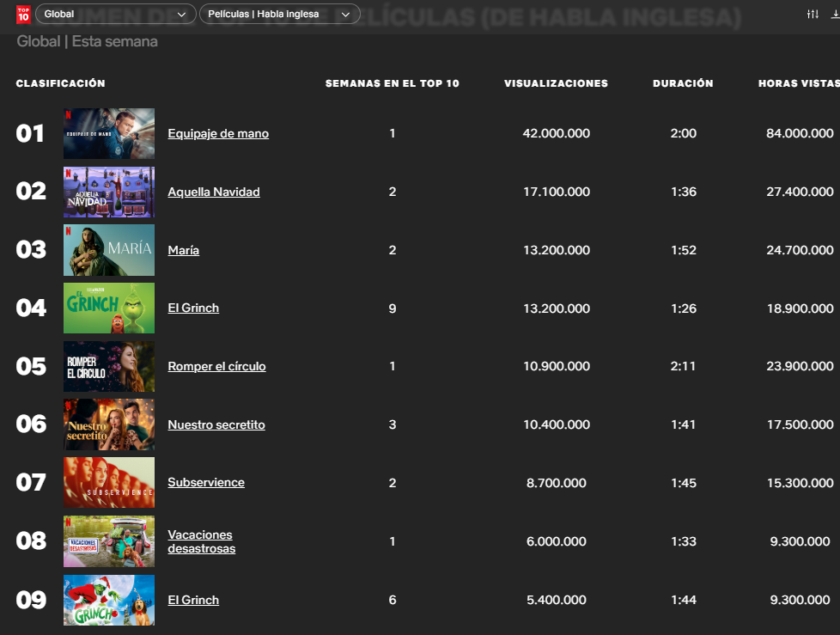This screenshot has height=635, width=840.
Task: Open the Subservience link
Action: [x=206, y=483]
